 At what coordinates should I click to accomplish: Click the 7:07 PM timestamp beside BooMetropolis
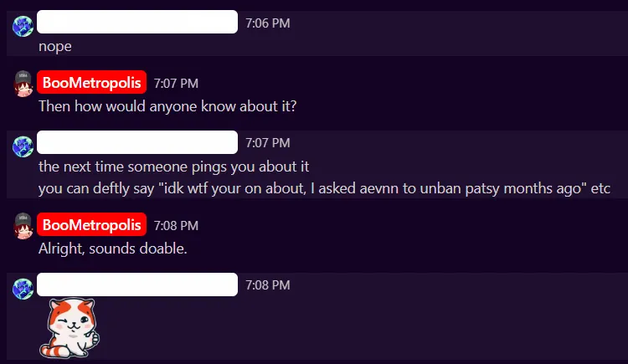176,84
